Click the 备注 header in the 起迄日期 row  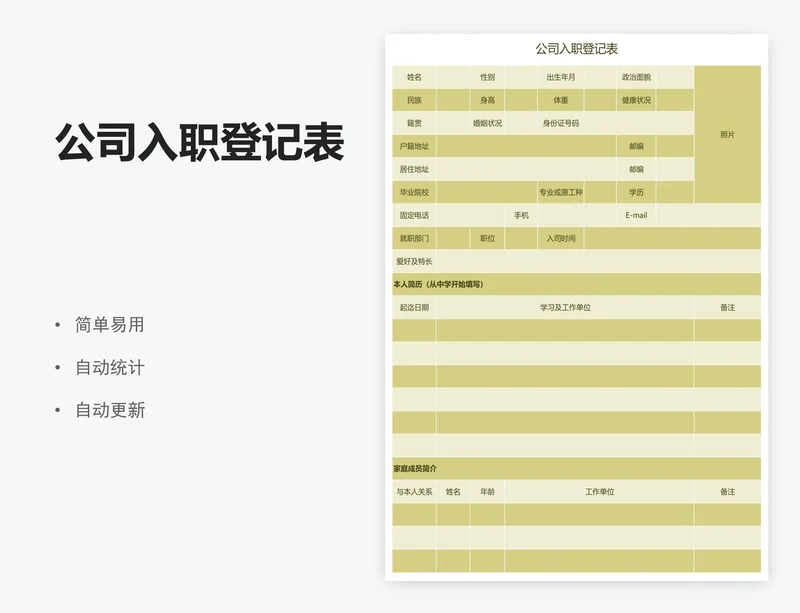pos(728,307)
